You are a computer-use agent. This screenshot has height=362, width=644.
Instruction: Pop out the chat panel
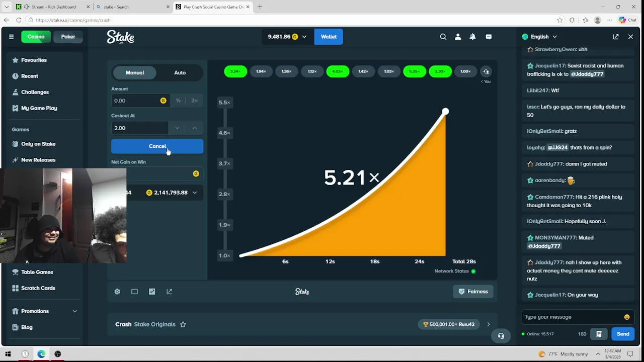point(616,37)
